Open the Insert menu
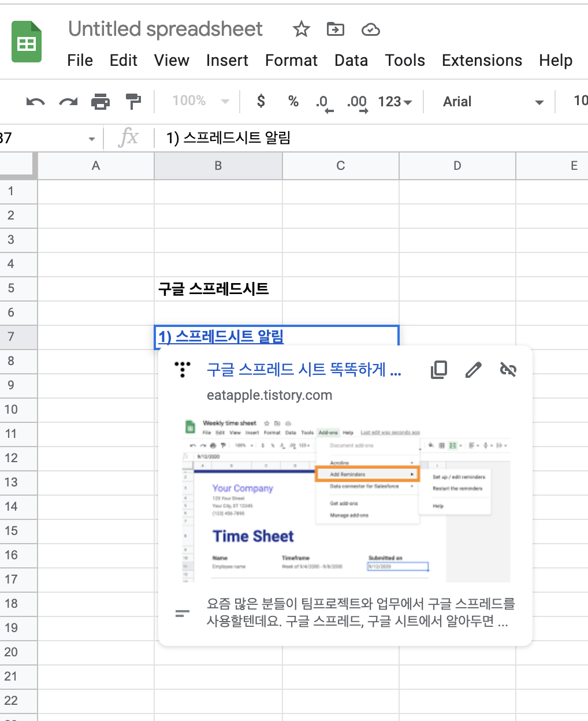Screen dimensions: 588x721 click(x=227, y=61)
